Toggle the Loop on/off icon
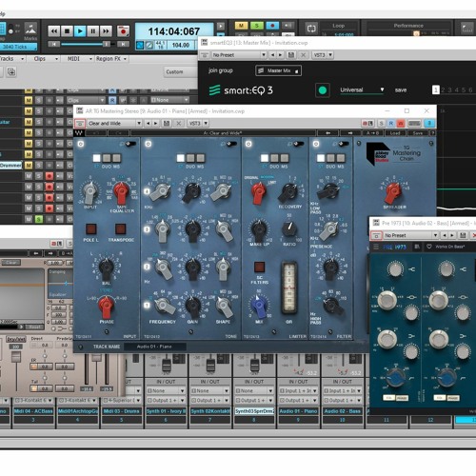The width and height of the screenshot is (476, 476). [311, 29]
